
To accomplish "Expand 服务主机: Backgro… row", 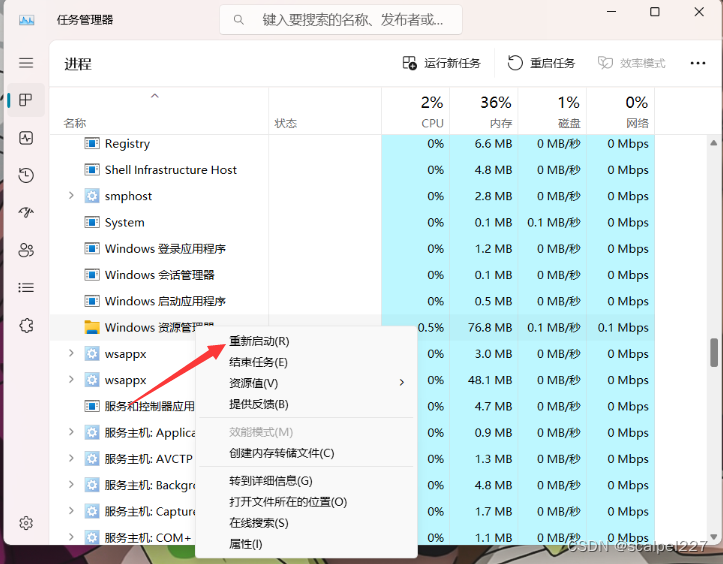I will (71, 485).
